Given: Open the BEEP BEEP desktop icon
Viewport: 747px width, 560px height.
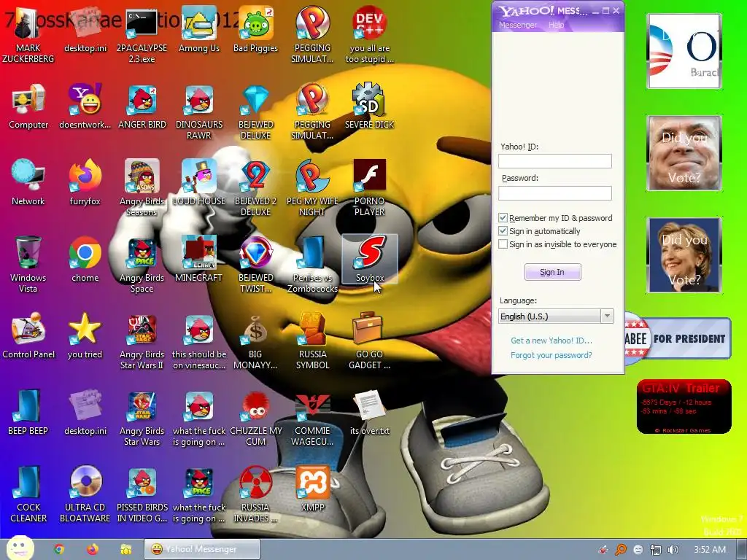Looking at the screenshot, I should pos(28,413).
